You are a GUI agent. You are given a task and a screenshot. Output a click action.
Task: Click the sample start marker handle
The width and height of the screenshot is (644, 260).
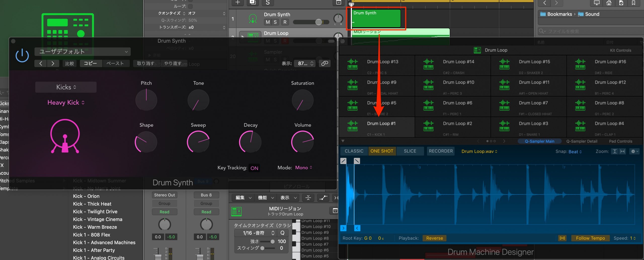(343, 228)
